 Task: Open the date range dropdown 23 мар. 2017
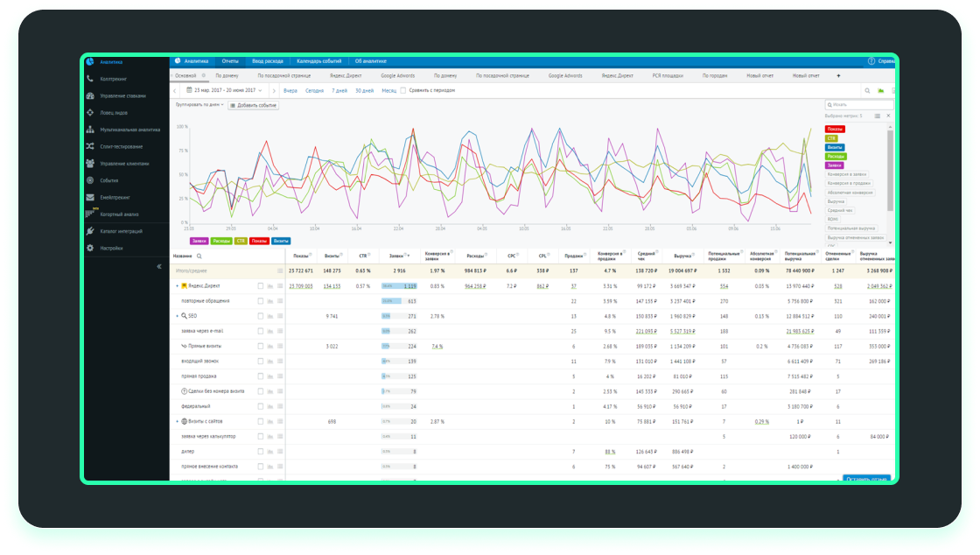[224, 91]
